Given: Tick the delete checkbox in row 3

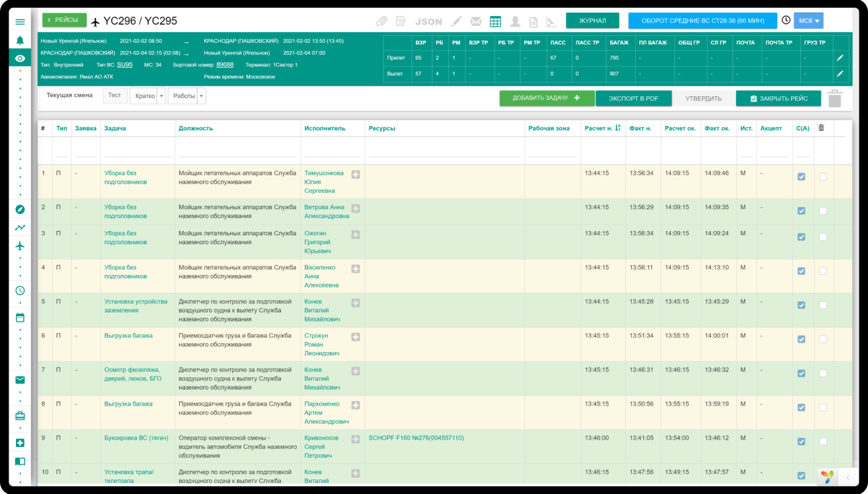Looking at the screenshot, I should pos(823,237).
